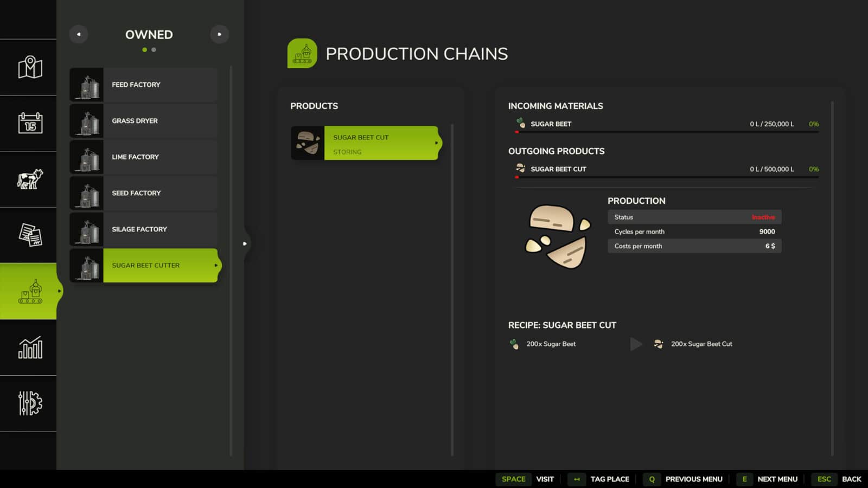Go to previous category with left arrow

[79, 34]
